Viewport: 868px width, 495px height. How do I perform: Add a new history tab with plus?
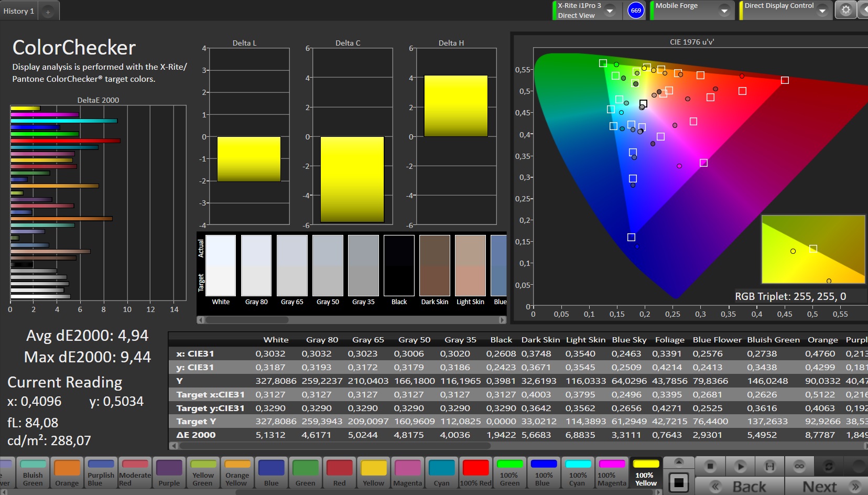tap(48, 12)
